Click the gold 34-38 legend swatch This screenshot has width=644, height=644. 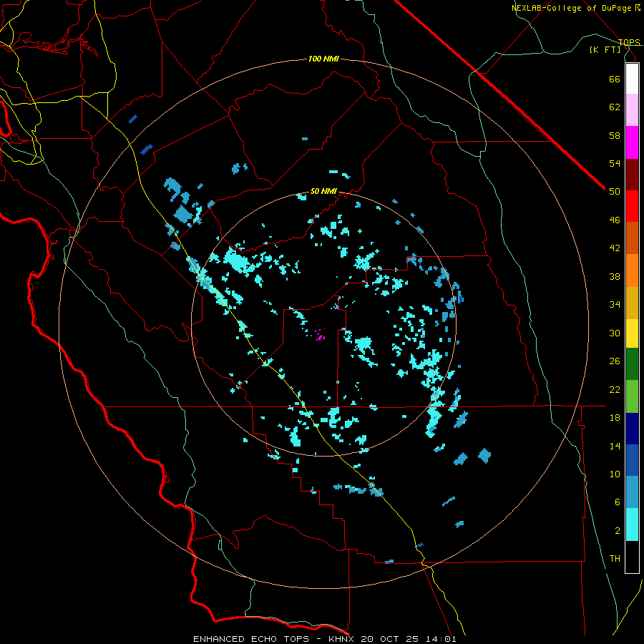coord(632,303)
